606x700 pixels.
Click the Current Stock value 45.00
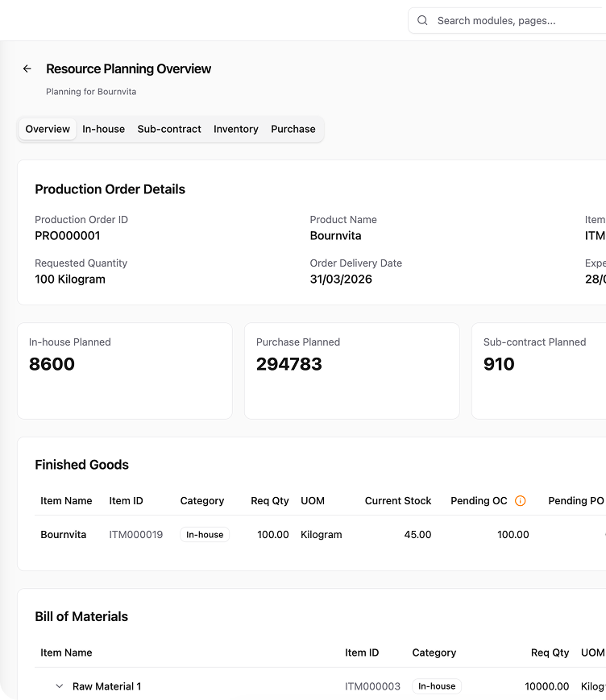tap(417, 534)
